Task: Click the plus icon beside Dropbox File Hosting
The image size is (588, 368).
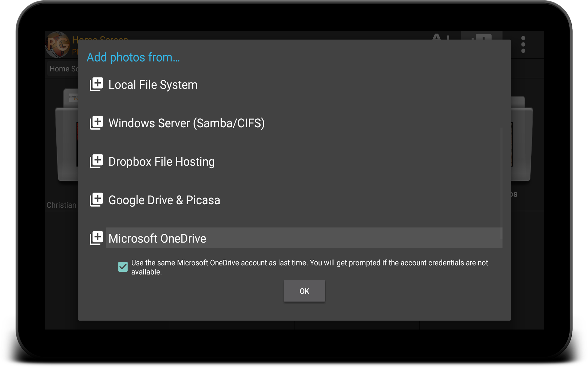Action: (x=96, y=161)
